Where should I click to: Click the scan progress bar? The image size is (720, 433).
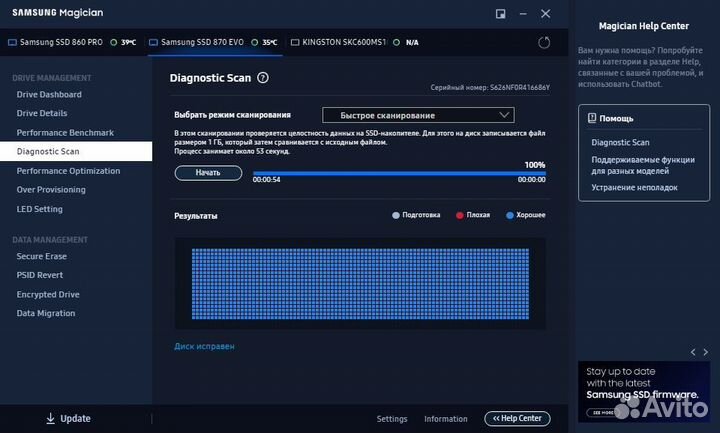pyautogui.click(x=399, y=174)
